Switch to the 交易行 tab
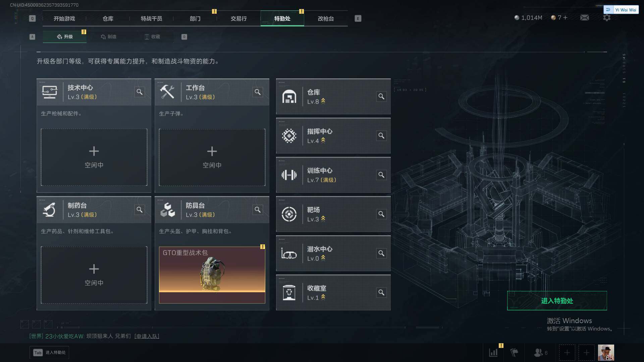 (238, 18)
